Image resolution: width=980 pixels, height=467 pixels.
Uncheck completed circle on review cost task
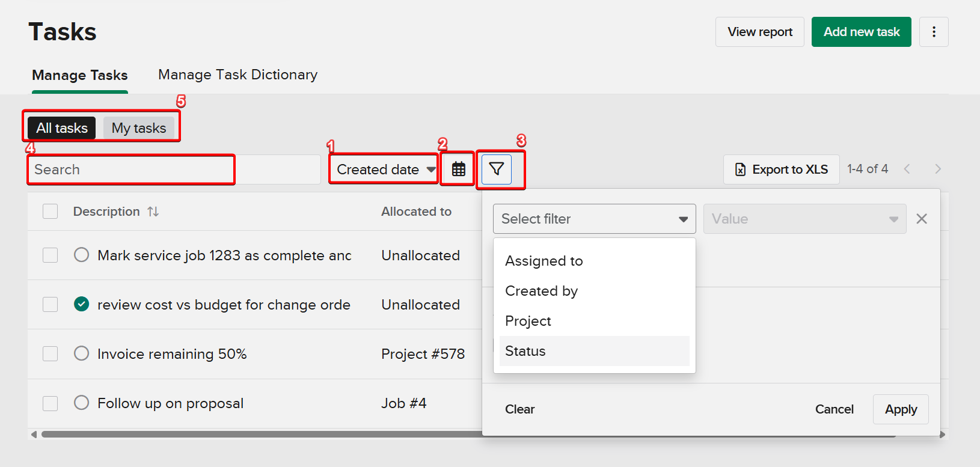coord(82,304)
